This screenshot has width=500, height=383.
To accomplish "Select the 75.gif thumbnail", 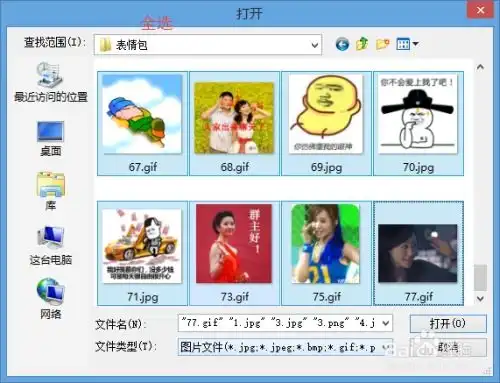I will (x=326, y=244).
